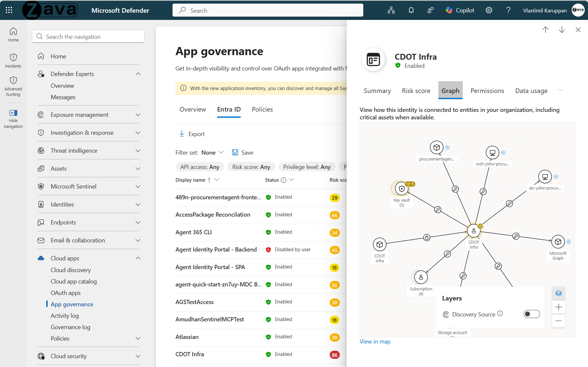The width and height of the screenshot is (588, 367).
Task: Select the procurementagen node
Action: tap(436, 147)
